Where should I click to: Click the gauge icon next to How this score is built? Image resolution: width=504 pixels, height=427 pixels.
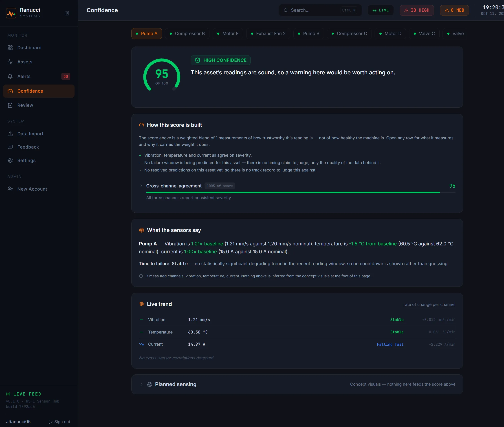pos(141,125)
